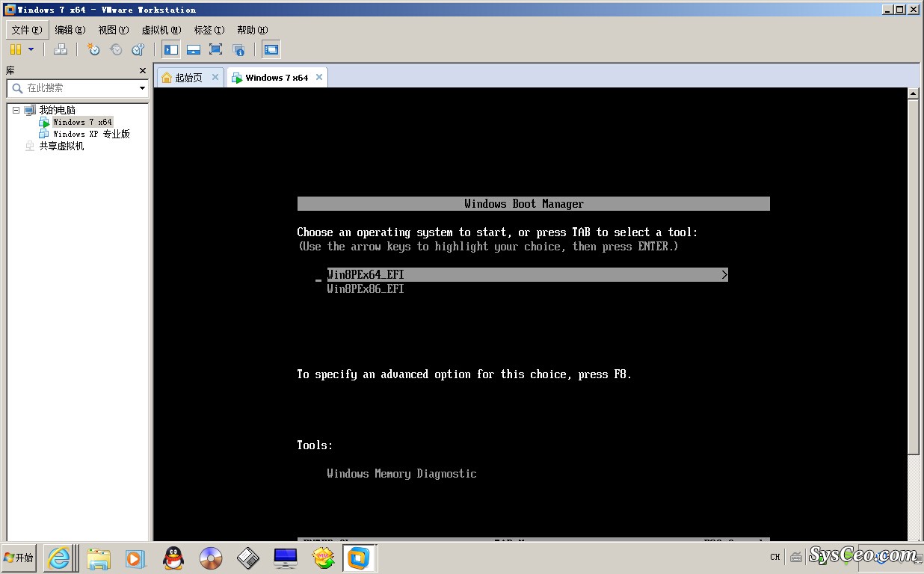Toggle the library sidebar view button
Screen dimensions: 924x574
(x=171, y=49)
